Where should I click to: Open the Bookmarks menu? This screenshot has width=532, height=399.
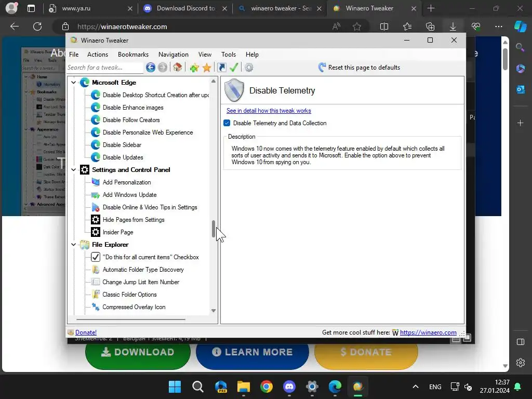tap(133, 55)
